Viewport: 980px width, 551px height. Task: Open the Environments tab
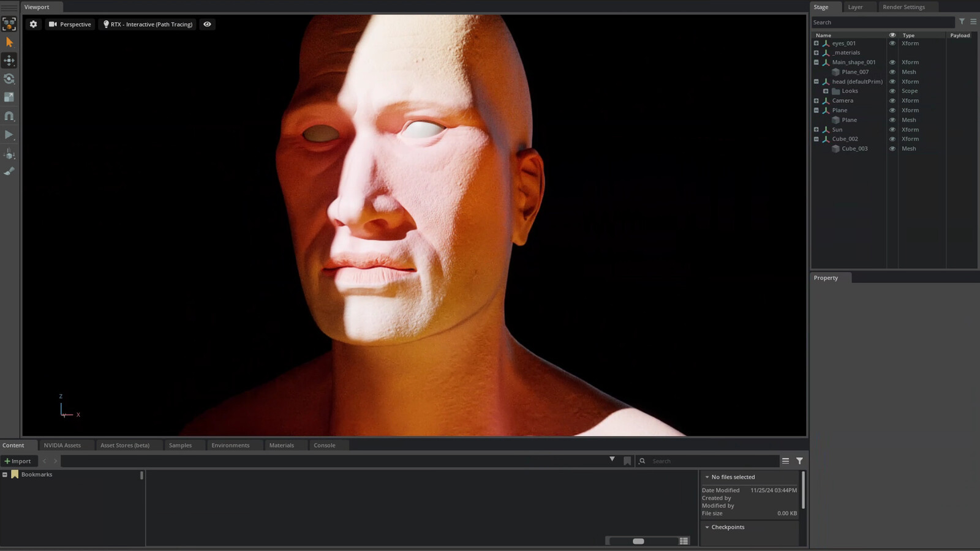230,446
